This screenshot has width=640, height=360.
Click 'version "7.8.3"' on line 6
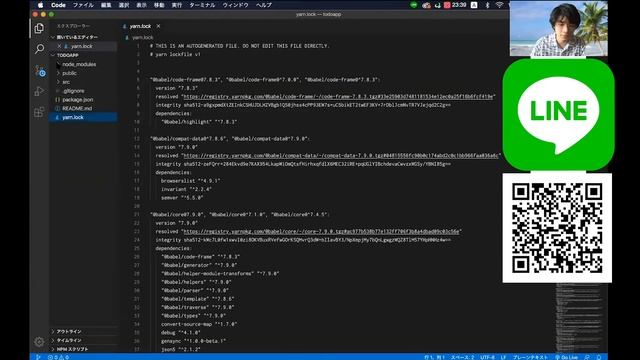click(x=176, y=88)
